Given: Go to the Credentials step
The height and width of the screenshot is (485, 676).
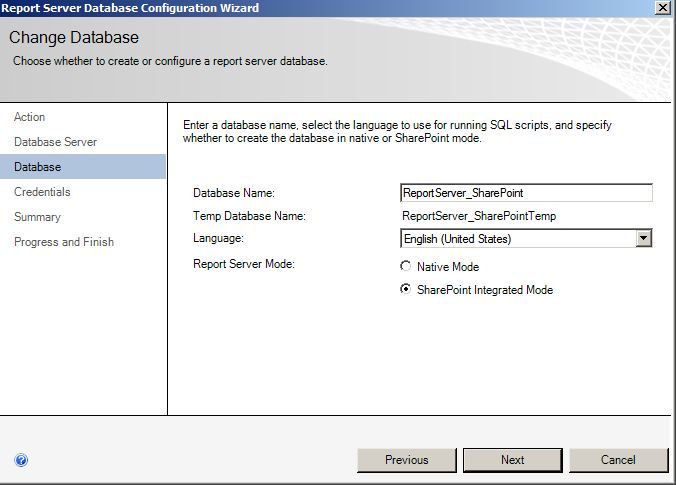Looking at the screenshot, I should coord(42,192).
